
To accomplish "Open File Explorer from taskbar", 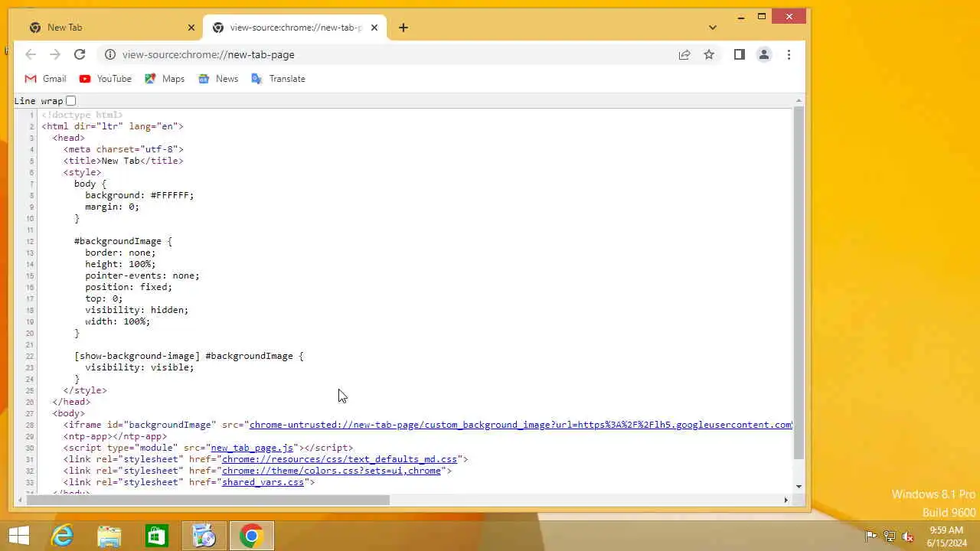I will (x=109, y=536).
